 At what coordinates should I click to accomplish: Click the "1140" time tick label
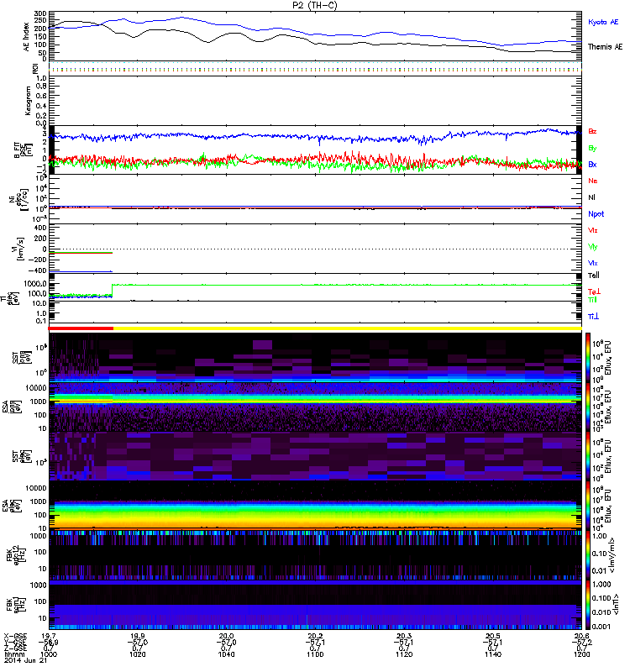493,654
